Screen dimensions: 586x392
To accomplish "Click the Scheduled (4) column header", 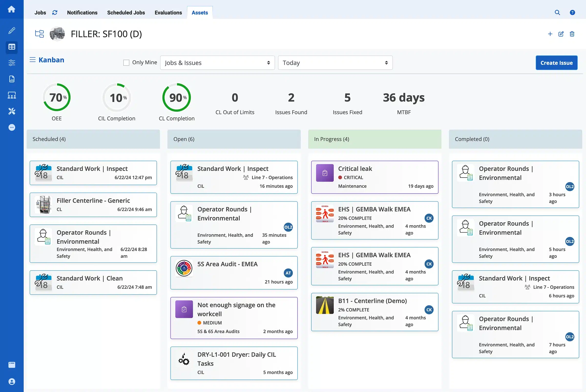I will tap(93, 139).
